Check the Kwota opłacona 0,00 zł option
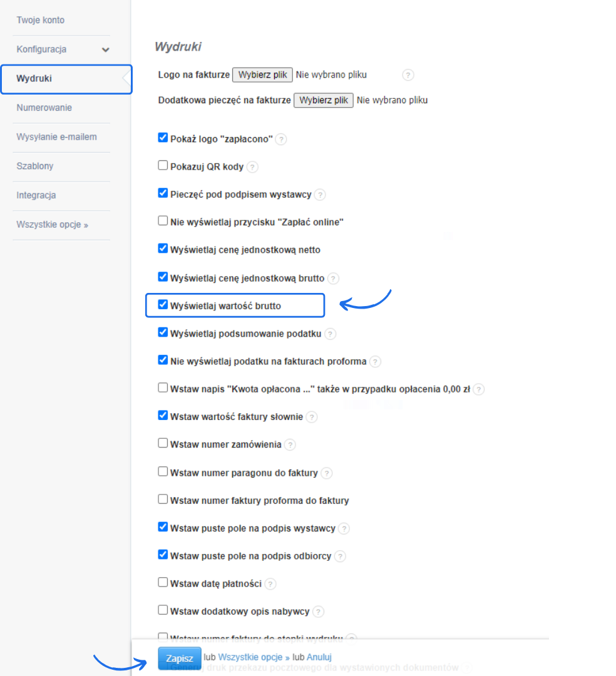 163,387
